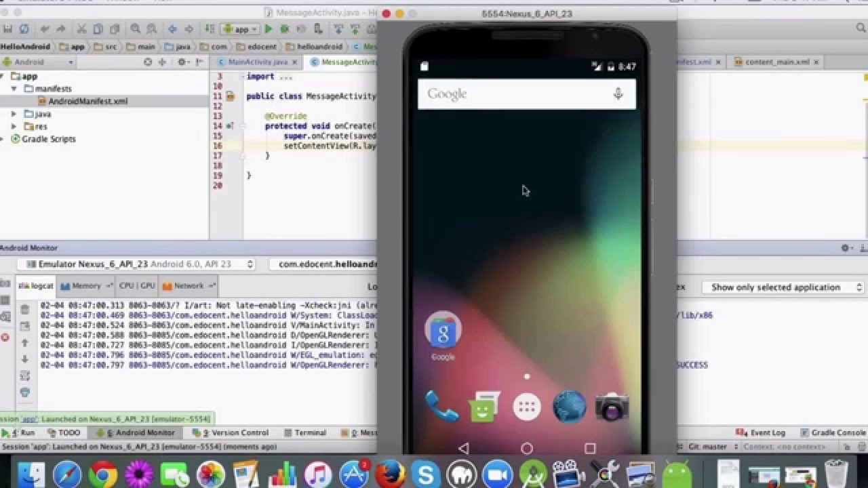Select the Network monitor tab
The image size is (868, 488).
point(189,286)
